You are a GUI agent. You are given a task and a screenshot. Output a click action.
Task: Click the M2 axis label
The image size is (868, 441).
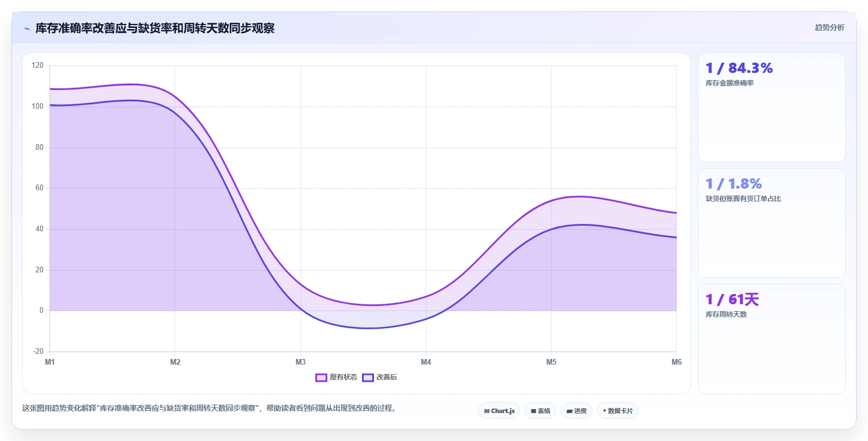click(x=175, y=362)
